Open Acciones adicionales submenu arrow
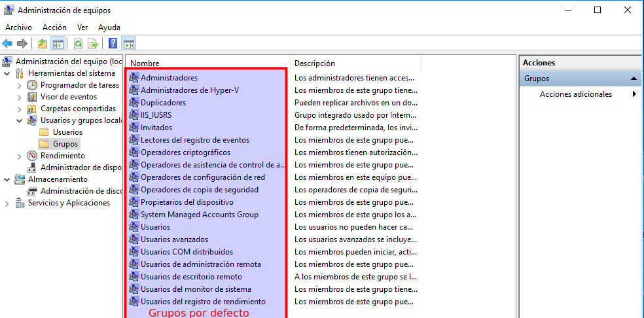 pos(635,94)
